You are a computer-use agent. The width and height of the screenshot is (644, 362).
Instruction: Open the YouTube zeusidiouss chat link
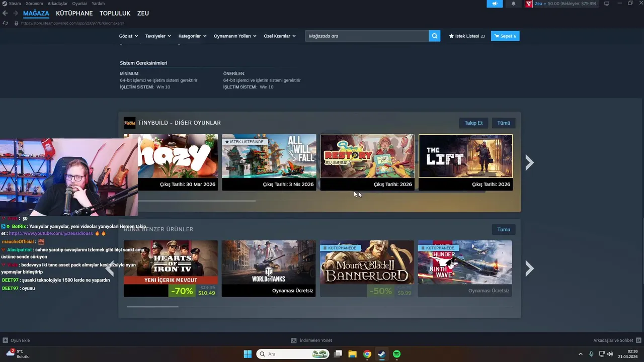click(x=51, y=233)
